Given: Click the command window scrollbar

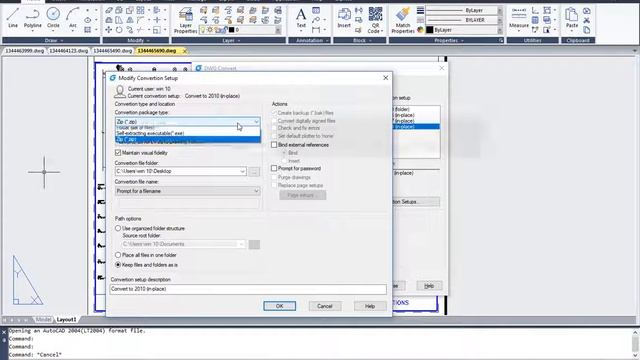Looking at the screenshot, I should 635,343.
